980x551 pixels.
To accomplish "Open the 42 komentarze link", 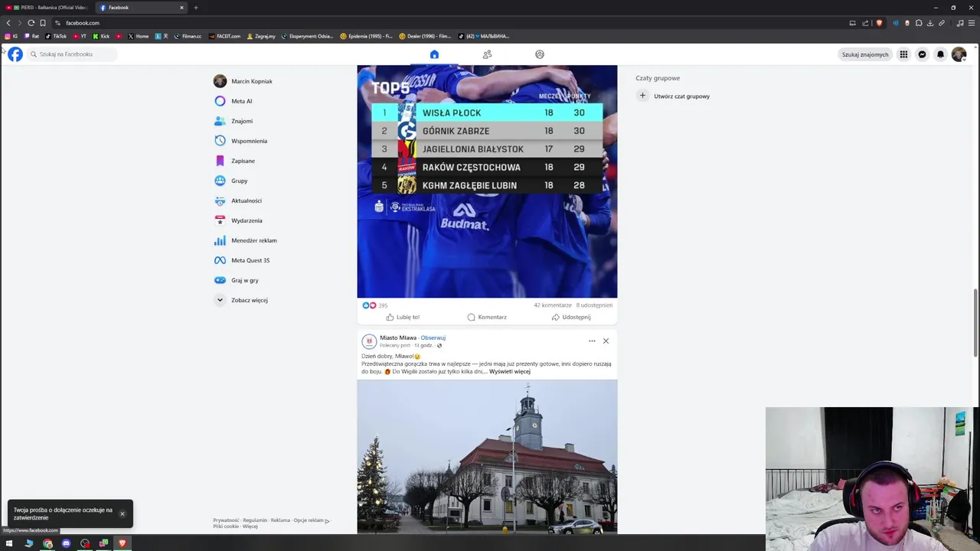I will coord(553,305).
